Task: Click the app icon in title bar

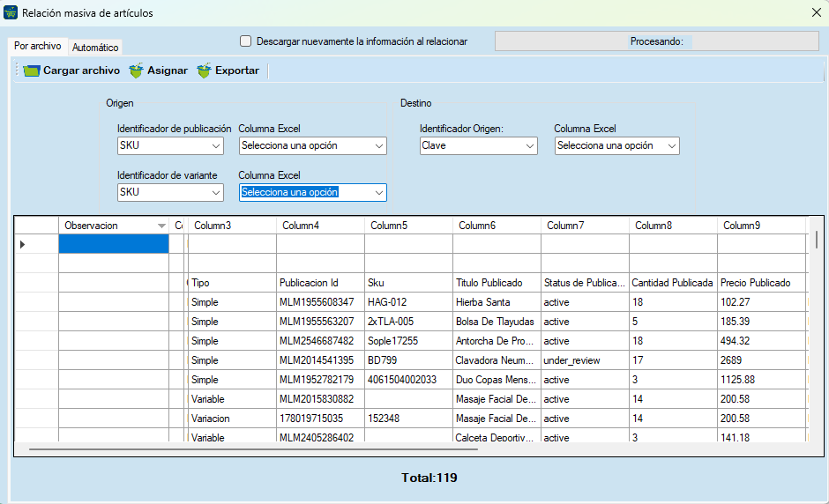Action: coord(11,12)
